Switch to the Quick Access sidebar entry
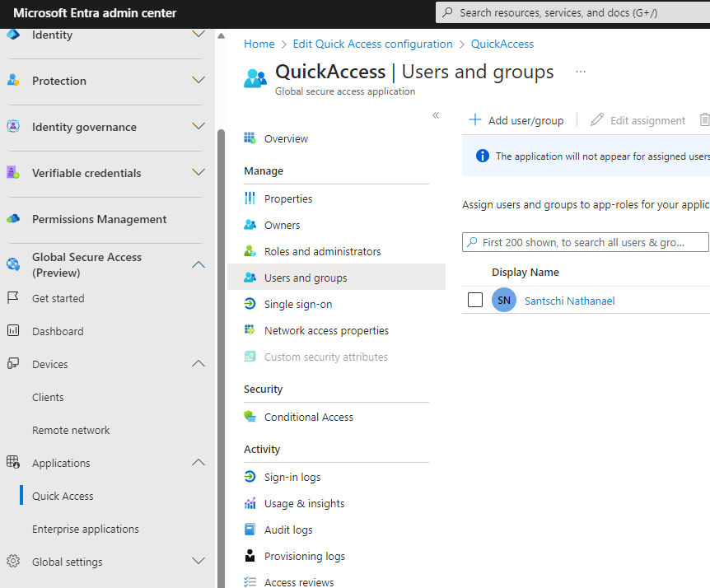 (61, 496)
